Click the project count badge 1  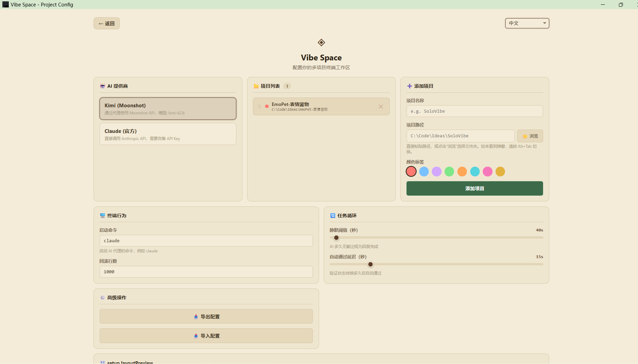point(287,86)
